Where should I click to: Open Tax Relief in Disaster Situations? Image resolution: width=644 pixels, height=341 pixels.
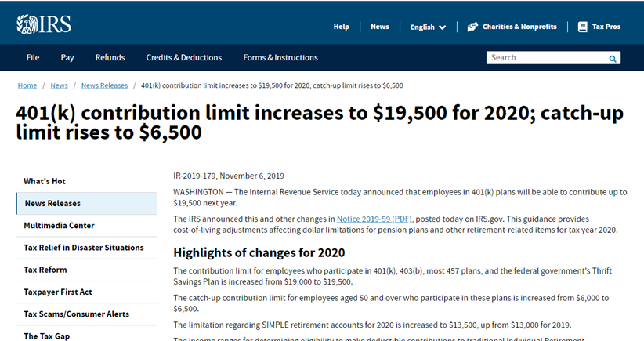[86, 248]
